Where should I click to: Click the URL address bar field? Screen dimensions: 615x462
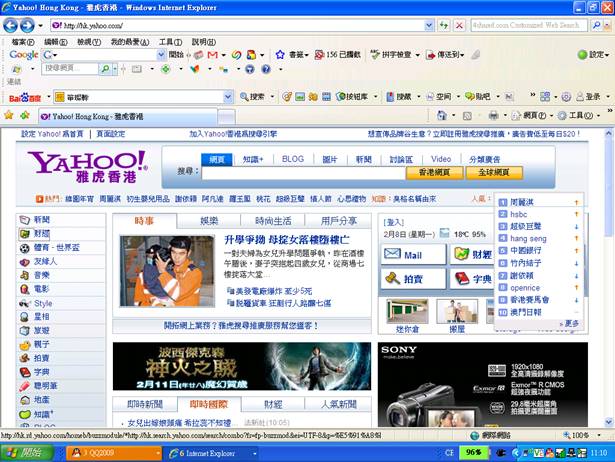point(238,26)
